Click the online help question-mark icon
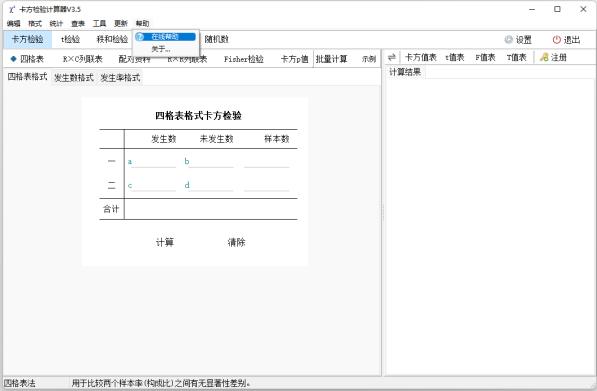This screenshot has width=597, height=391. pos(140,37)
